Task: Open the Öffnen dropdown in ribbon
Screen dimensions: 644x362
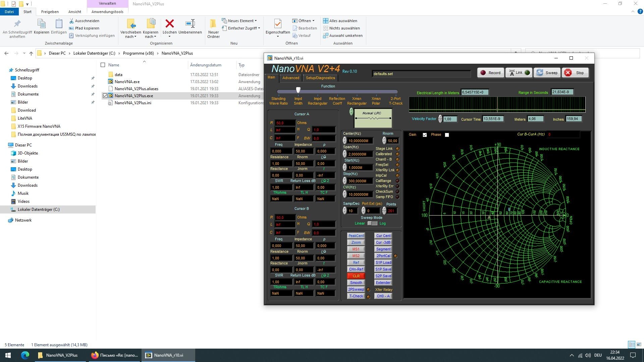Action: tap(303, 21)
